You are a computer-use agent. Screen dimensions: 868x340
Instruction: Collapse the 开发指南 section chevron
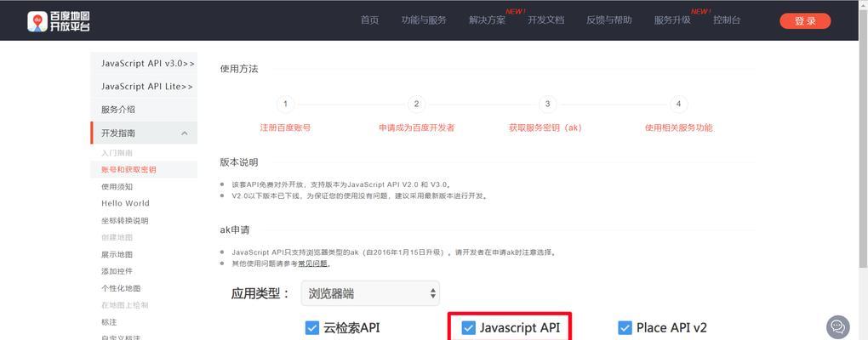tap(185, 133)
